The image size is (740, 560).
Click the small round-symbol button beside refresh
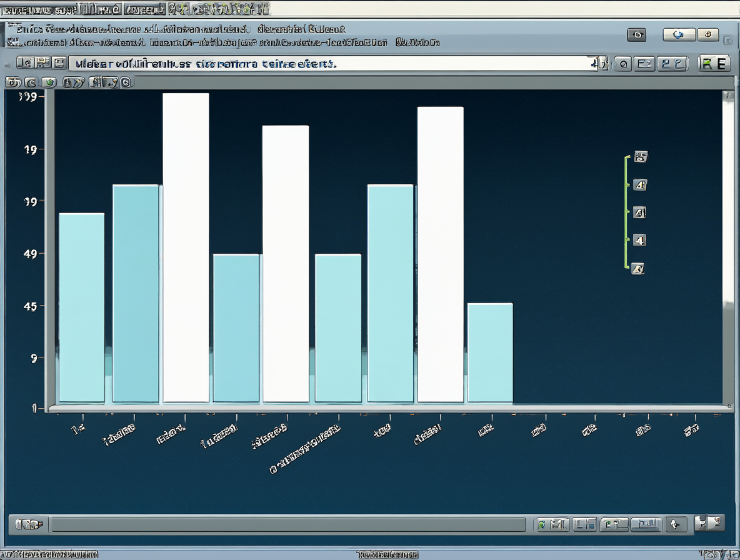[x=708, y=34]
